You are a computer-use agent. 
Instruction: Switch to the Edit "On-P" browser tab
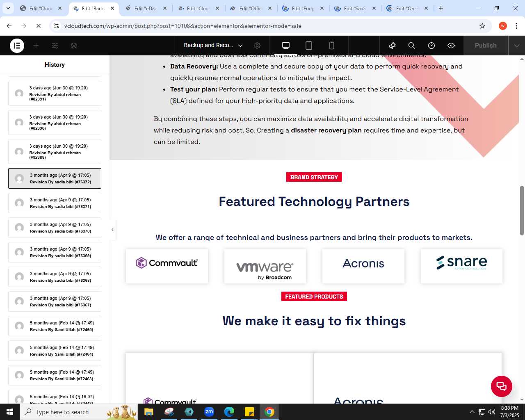pos(407,8)
